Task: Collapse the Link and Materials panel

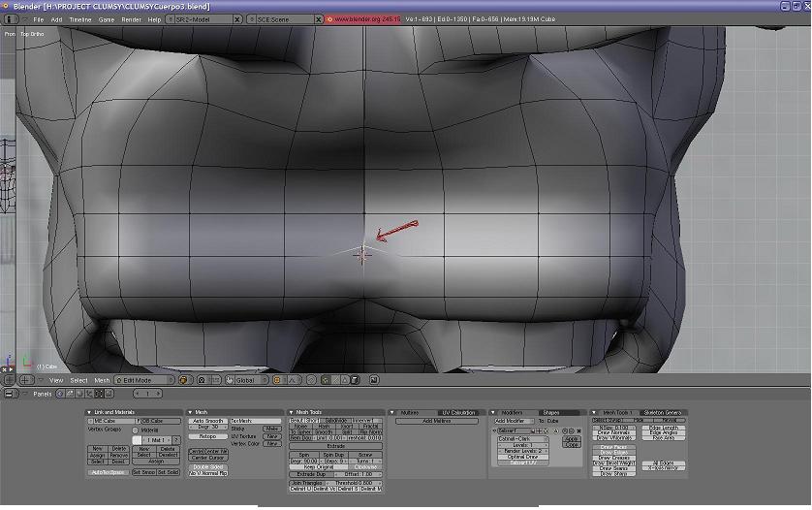Action: click(89, 412)
